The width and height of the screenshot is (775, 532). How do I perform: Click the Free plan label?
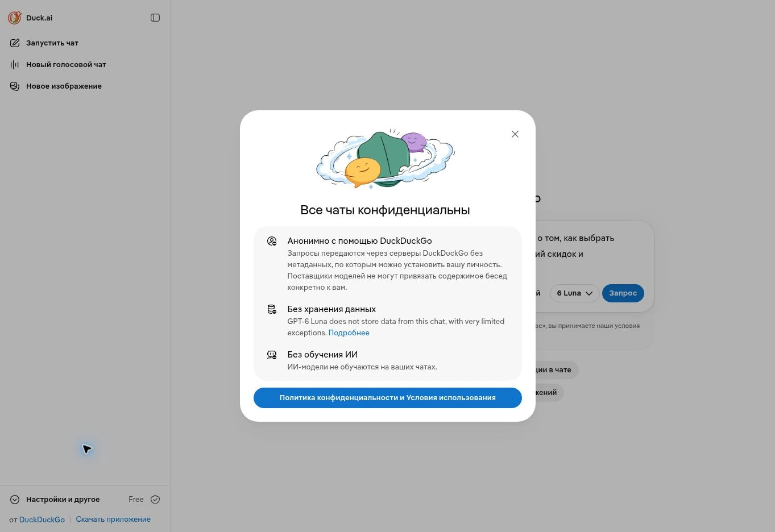coord(136,500)
